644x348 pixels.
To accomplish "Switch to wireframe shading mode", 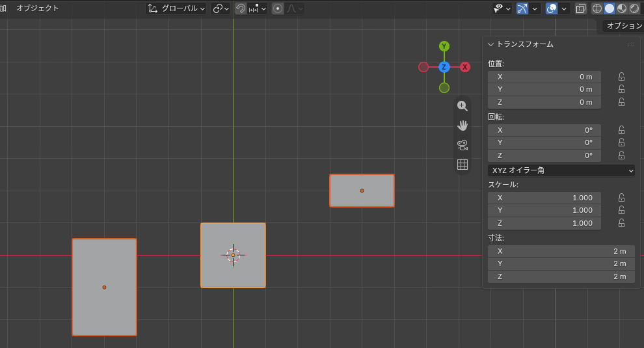I will 597,8.
